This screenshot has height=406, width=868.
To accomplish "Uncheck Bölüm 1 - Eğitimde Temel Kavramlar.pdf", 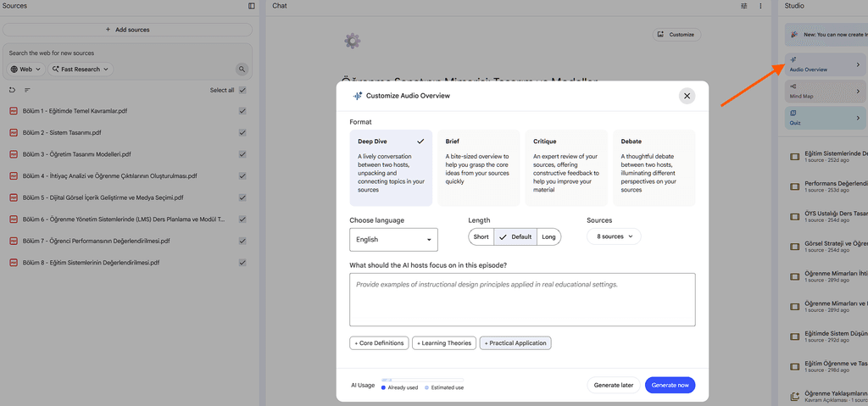I will click(x=242, y=111).
